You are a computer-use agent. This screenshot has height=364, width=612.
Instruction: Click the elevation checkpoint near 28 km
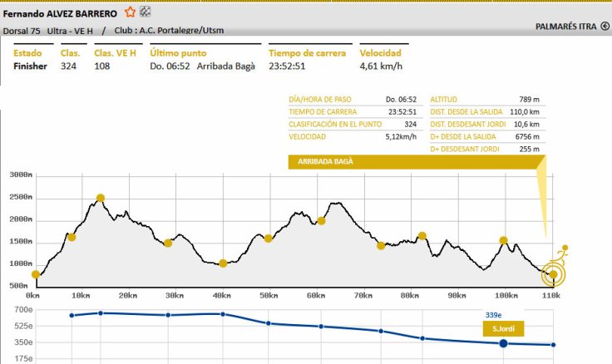pos(168,243)
